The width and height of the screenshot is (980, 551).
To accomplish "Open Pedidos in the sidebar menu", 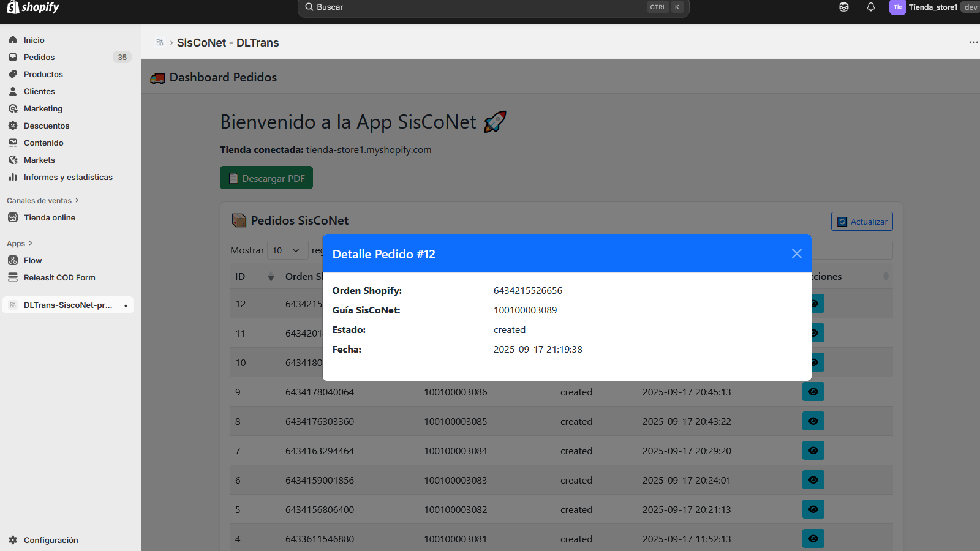I will [x=39, y=57].
